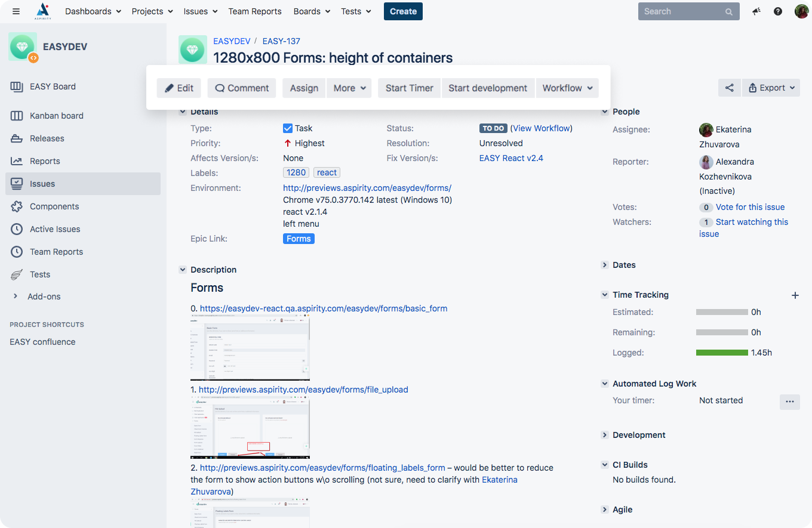Open the Workflow dropdown button
Screen dimensions: 812x528
pos(567,88)
